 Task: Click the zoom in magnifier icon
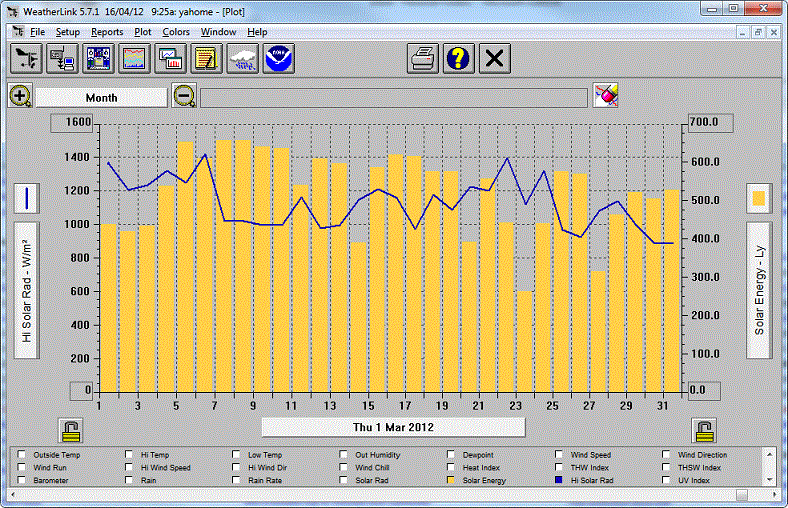[20, 96]
